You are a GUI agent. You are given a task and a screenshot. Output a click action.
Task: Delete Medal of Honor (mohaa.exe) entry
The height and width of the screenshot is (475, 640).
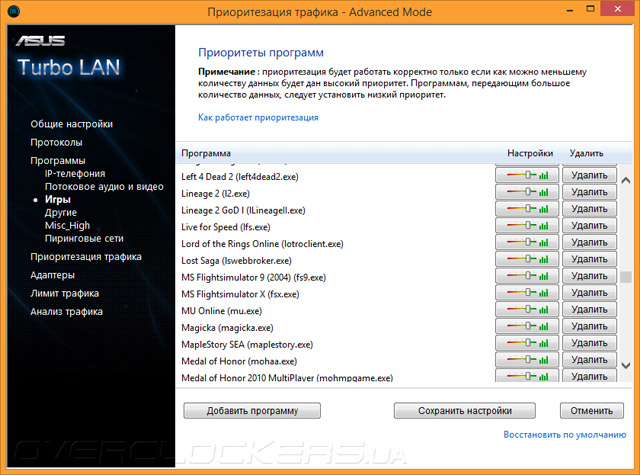tap(589, 360)
